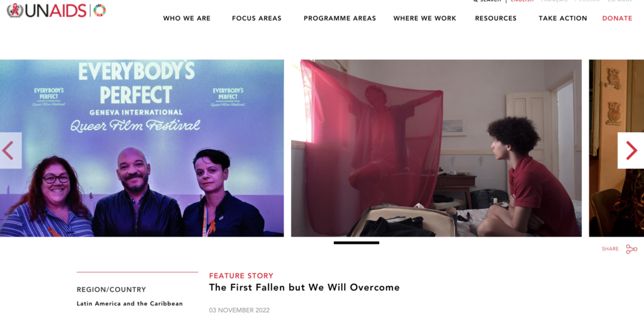Click the Feature Story label
The image size is (644, 316).
241,276
